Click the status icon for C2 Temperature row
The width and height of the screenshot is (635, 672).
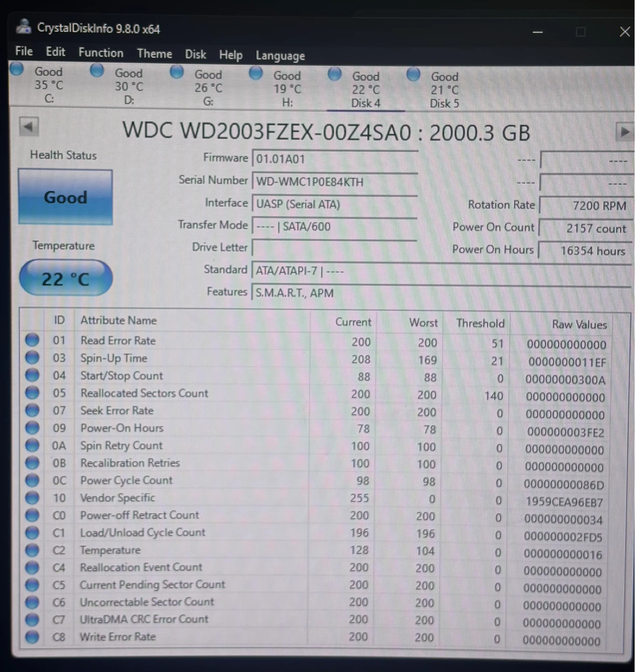(32, 550)
